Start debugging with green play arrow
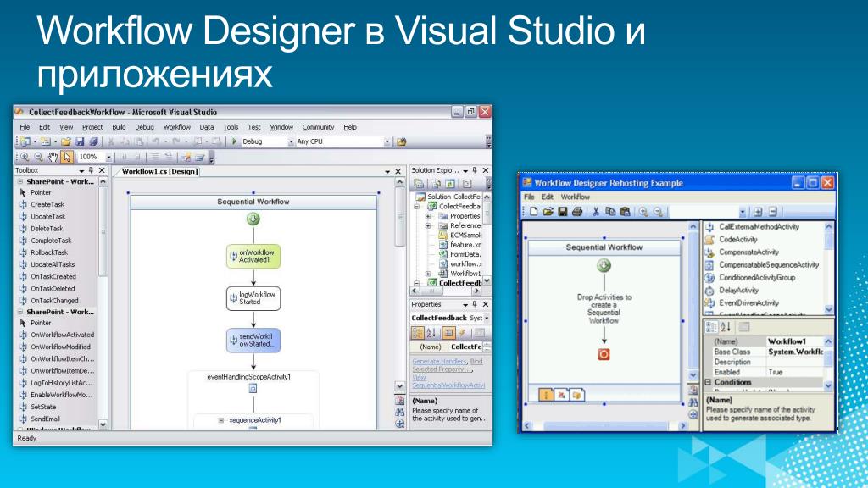This screenshot has width=868, height=488. (x=234, y=141)
